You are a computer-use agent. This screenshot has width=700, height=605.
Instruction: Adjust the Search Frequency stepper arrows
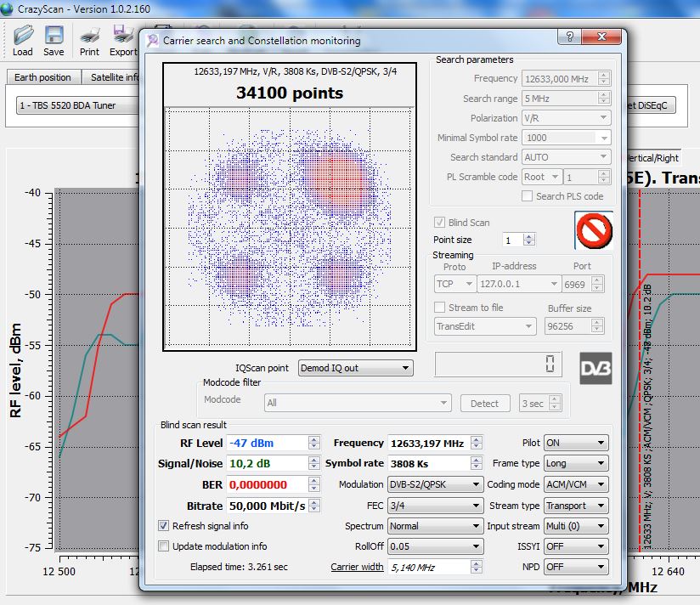pyautogui.click(x=603, y=78)
